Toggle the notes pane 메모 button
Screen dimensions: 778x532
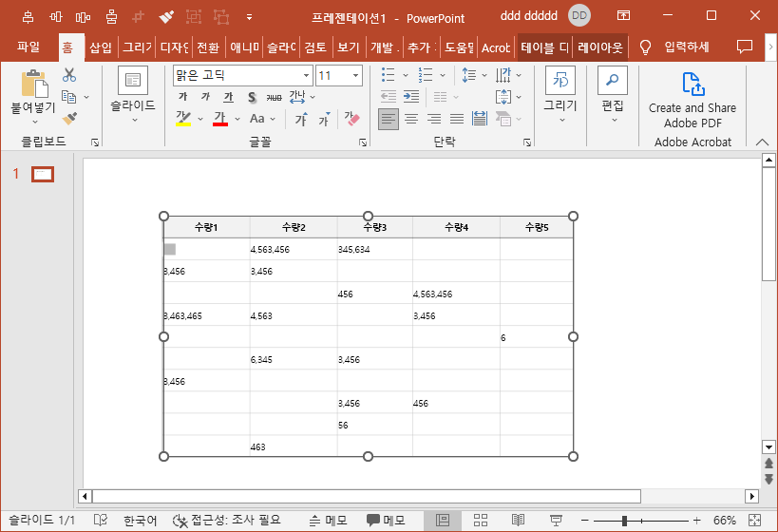click(x=328, y=520)
